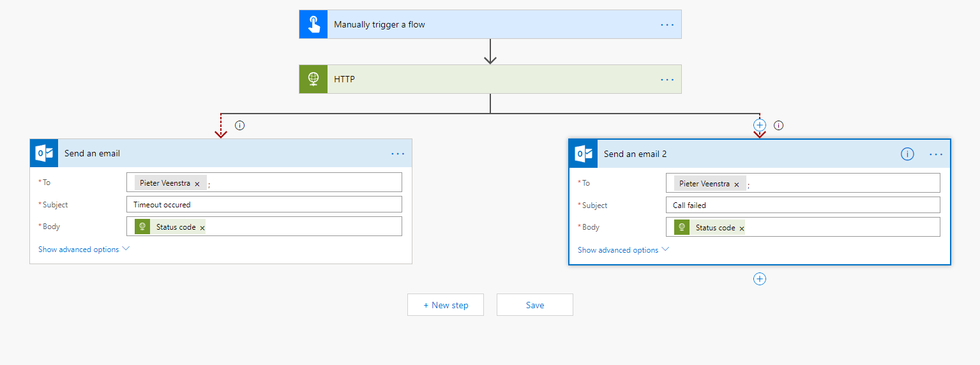Expand Show advanced options in Send an email 2
The height and width of the screenshot is (365, 980).
click(x=623, y=250)
